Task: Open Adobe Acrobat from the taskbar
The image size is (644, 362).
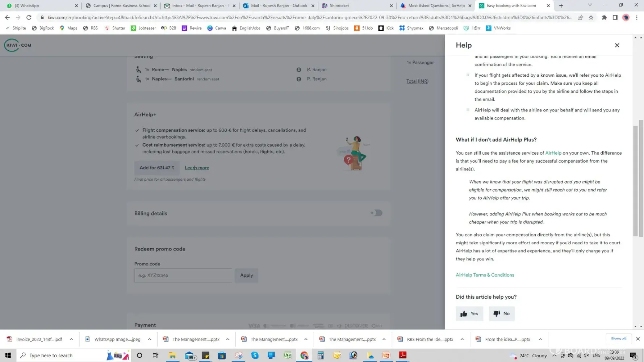Action: [x=403, y=355]
